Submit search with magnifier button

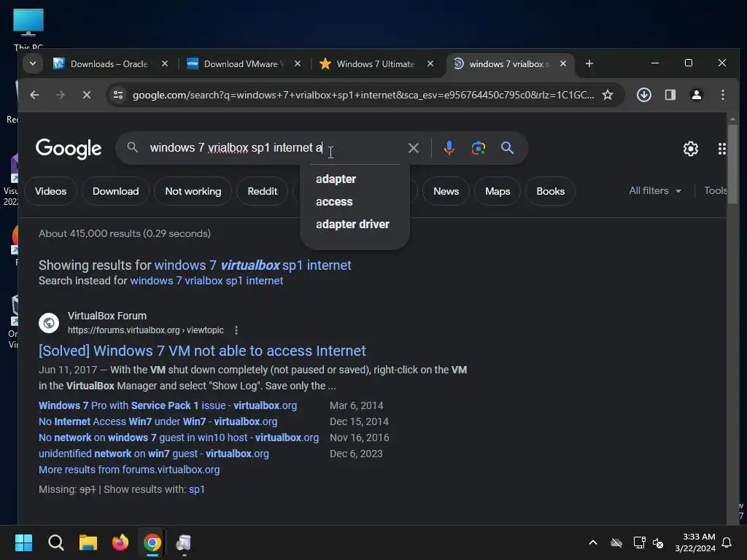[x=508, y=148]
